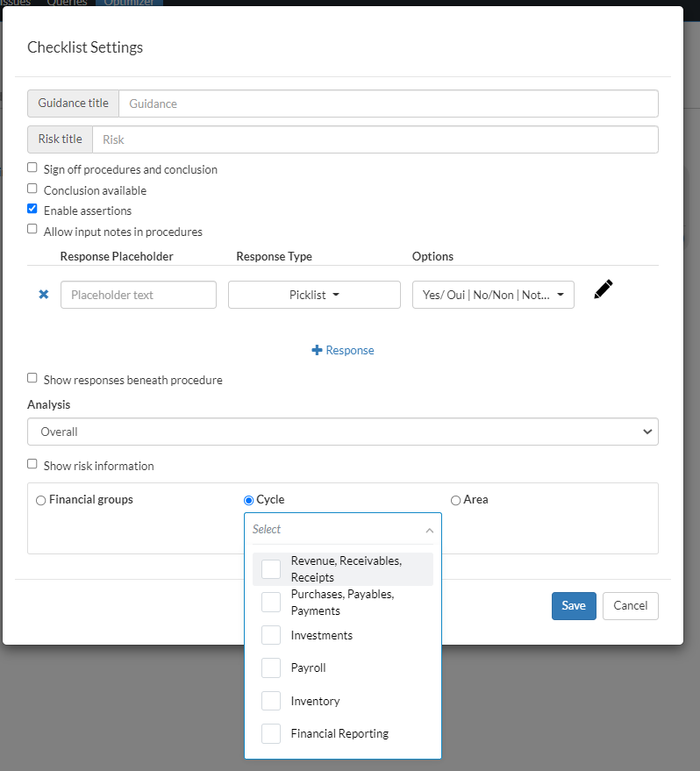Tick Show risk information checkbox
This screenshot has height=771, width=700.
coord(32,464)
